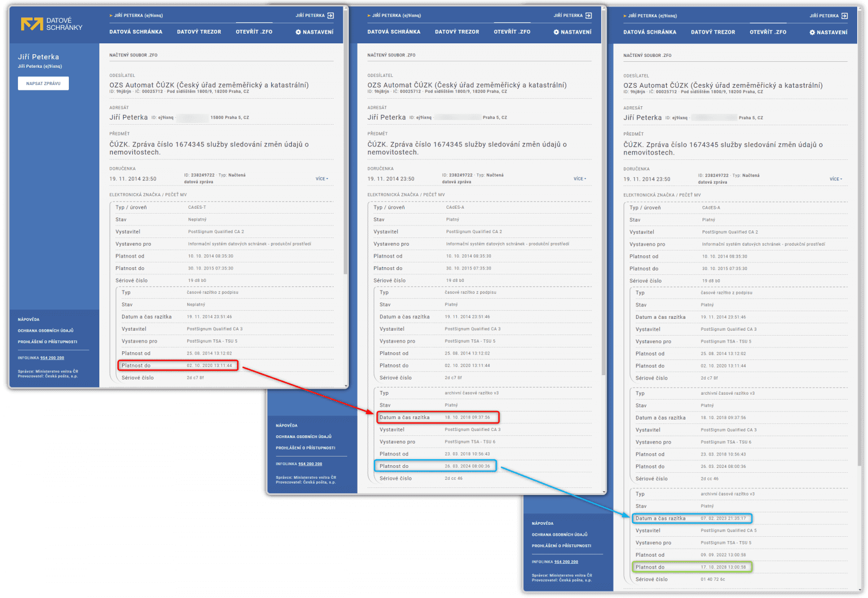
Task: Click Infolinka 954 200 200 in the rightmost sidebar
Action: click(555, 562)
